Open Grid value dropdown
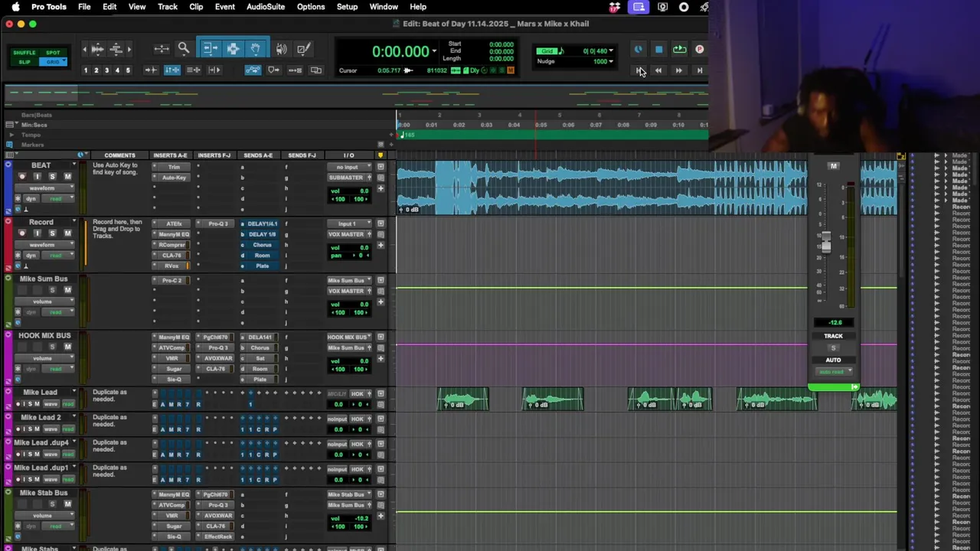The image size is (980, 551). 610,51
